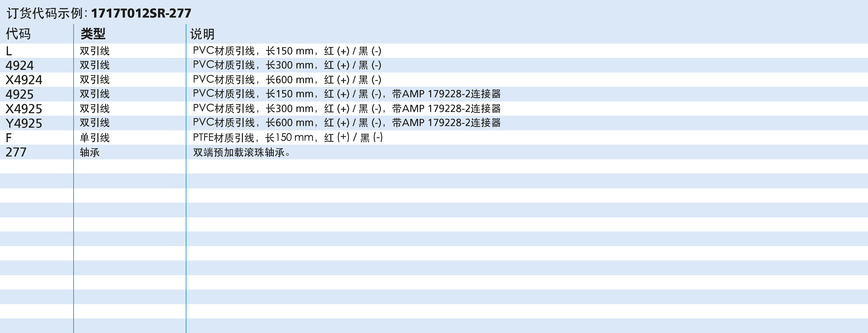Click 轴承 type in row 277
Image resolution: width=868 pixels, height=333 pixels.
pyautogui.click(x=90, y=152)
